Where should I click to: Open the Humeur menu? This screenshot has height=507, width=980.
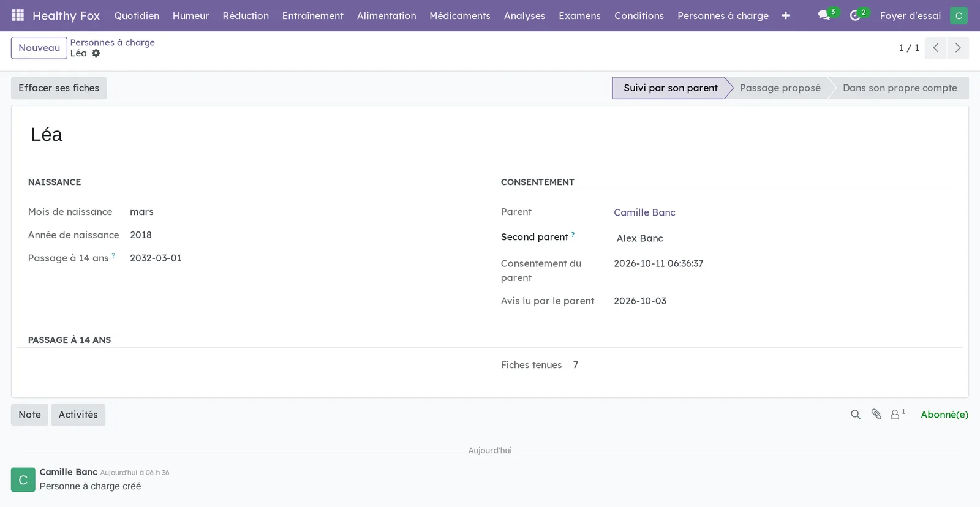190,15
